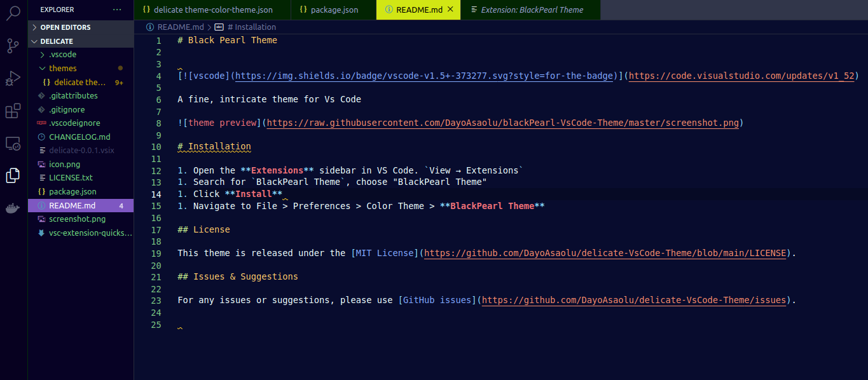
Task: Click '## Issues & Suggestions' heading
Action: click(238, 276)
